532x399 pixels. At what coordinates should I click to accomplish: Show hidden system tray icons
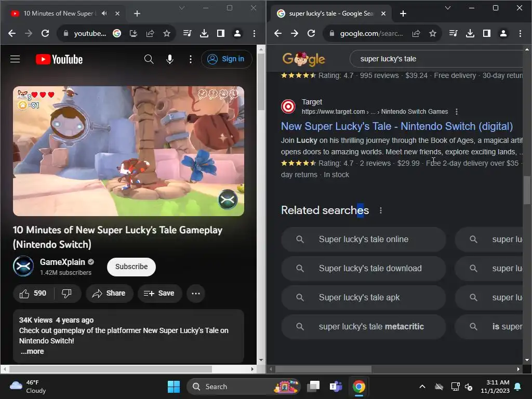[422, 387]
